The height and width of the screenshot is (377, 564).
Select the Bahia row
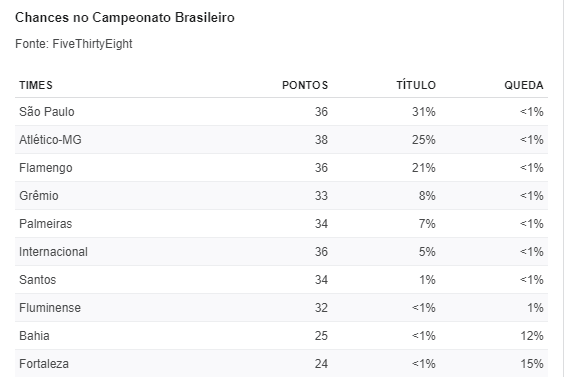[281, 336]
